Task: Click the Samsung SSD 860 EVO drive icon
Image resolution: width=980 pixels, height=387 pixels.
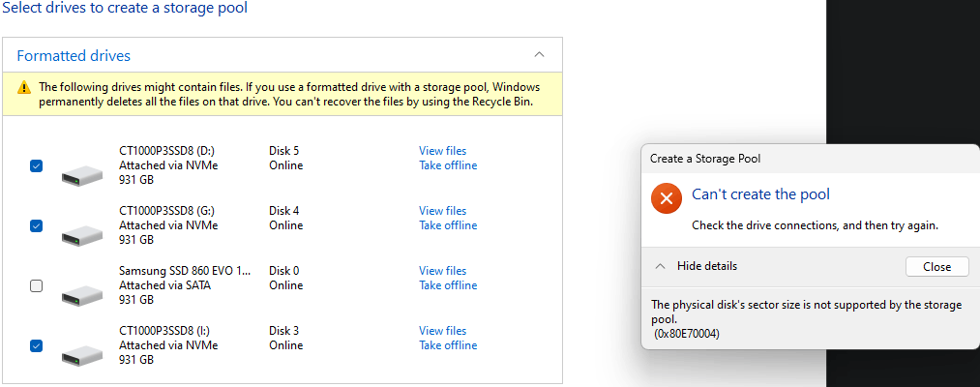Action: [81, 293]
